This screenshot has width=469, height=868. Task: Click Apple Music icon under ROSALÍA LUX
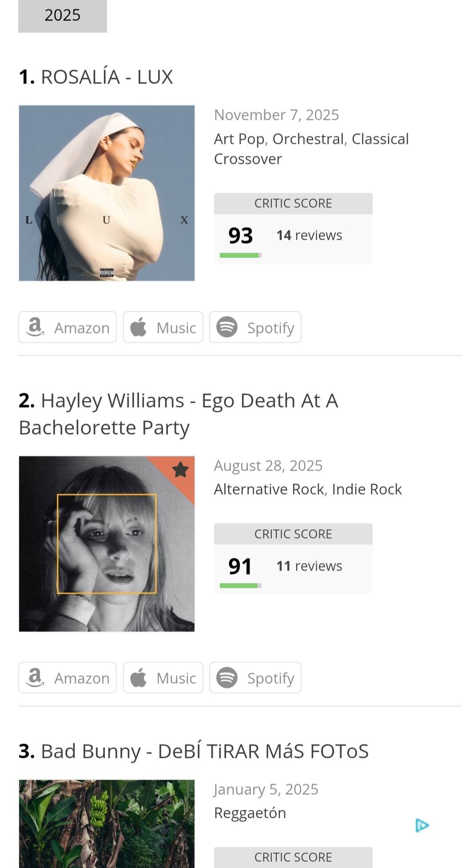[x=139, y=327]
